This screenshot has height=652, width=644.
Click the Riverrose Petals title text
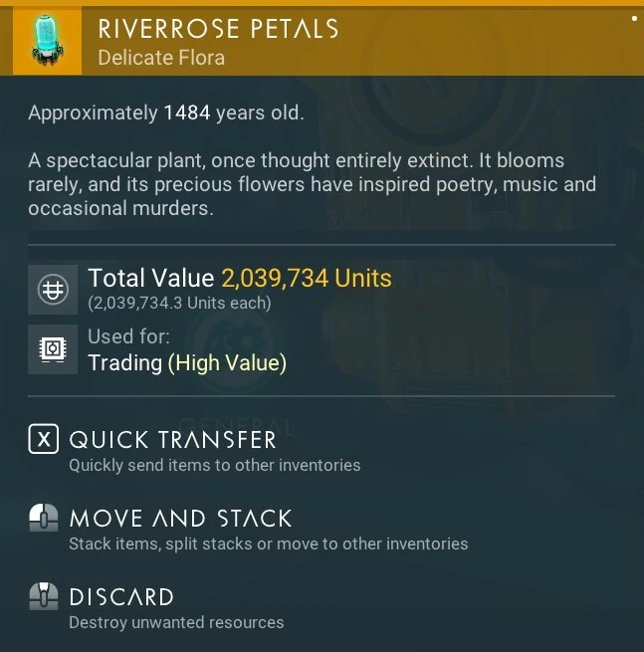(218, 29)
